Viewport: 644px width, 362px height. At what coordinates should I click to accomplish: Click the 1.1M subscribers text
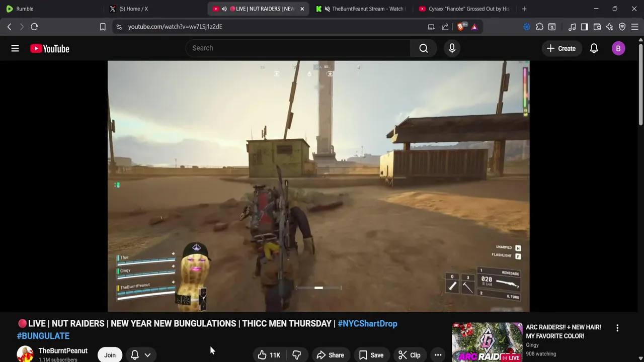58,359
